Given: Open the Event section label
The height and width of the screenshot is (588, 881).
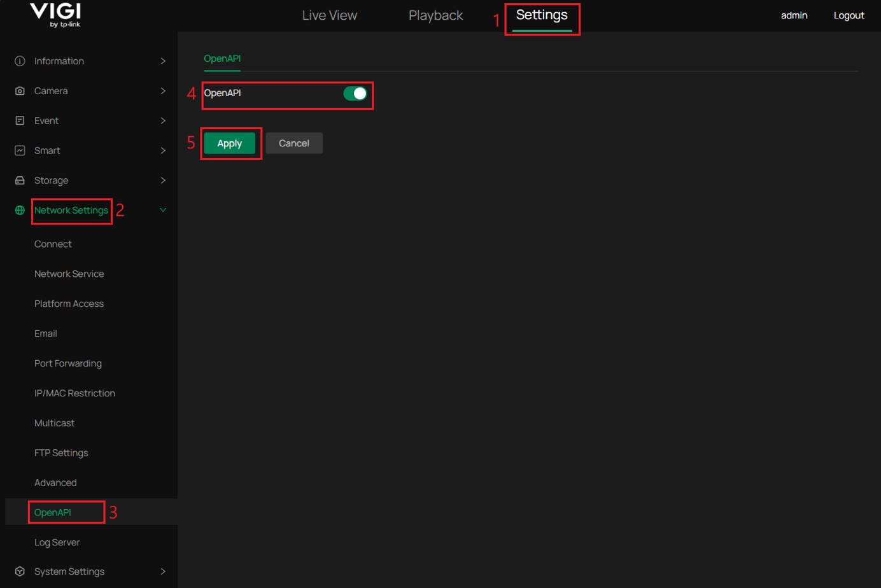Looking at the screenshot, I should tap(46, 121).
